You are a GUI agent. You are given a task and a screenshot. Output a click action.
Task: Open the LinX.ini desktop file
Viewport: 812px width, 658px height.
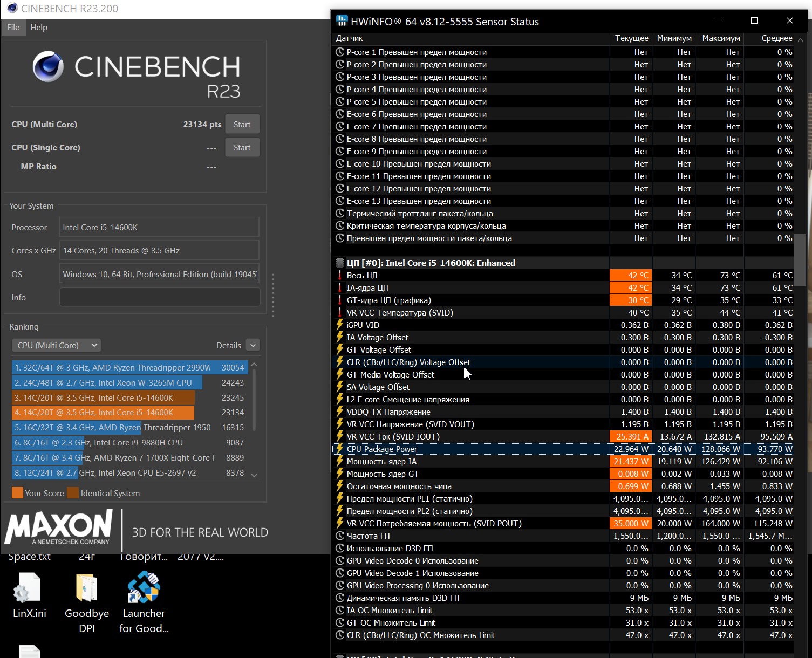click(29, 588)
